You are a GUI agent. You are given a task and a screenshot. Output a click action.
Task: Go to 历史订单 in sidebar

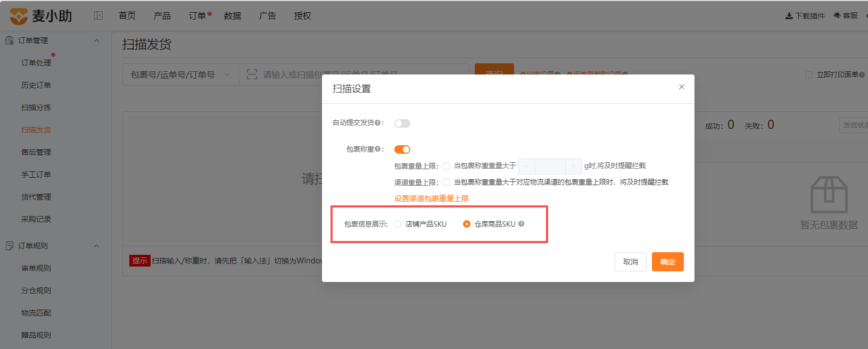click(x=36, y=85)
